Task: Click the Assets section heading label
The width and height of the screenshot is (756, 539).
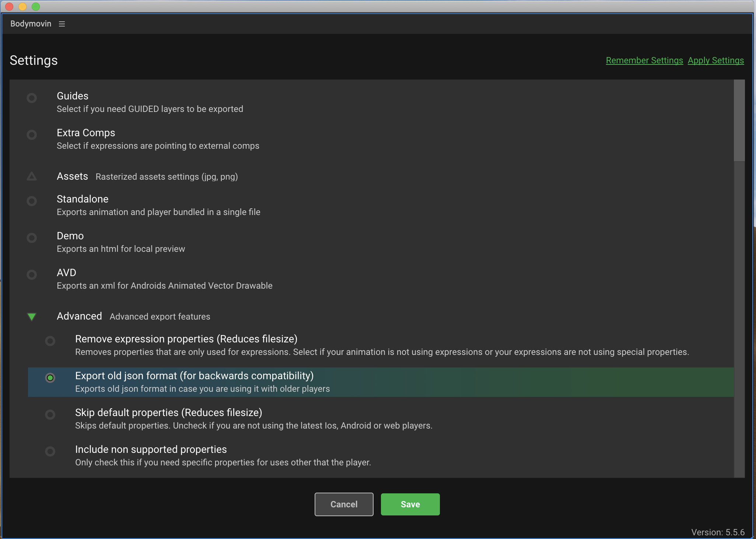Action: 72,176
